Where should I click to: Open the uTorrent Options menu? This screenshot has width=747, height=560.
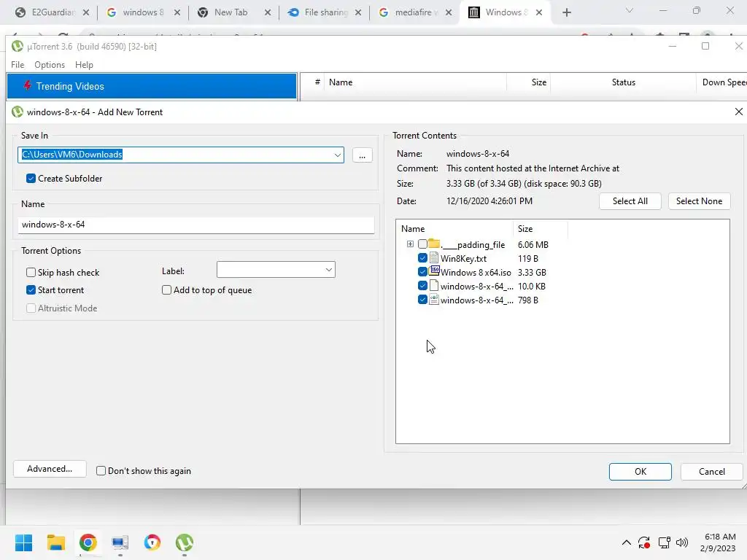[x=50, y=65]
